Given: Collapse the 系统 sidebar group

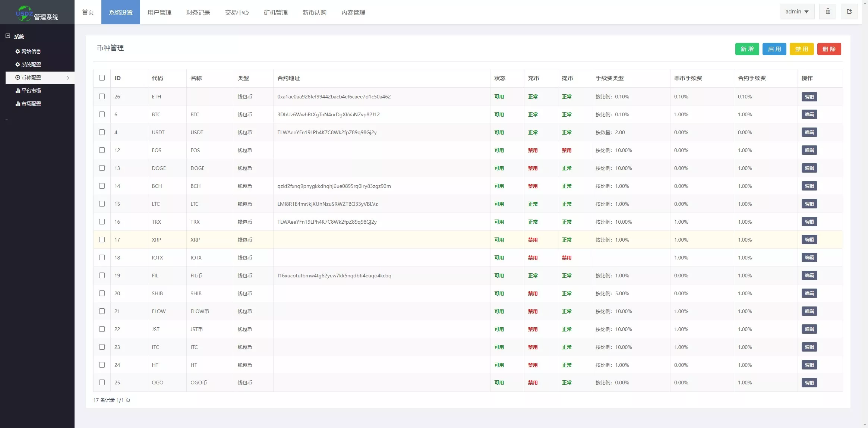Looking at the screenshot, I should pyautogui.click(x=8, y=36).
